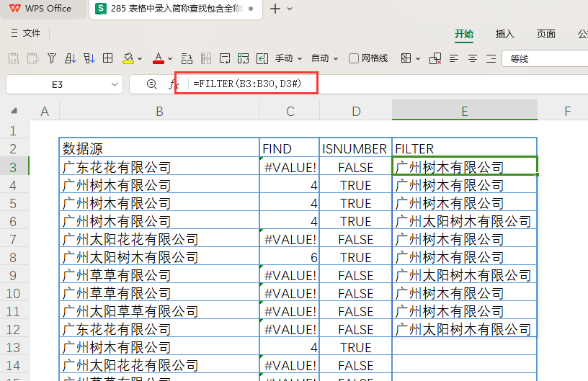588x381 pixels.
Task: Switch to the 285 spreadsheet document tab
Action: tap(175, 9)
